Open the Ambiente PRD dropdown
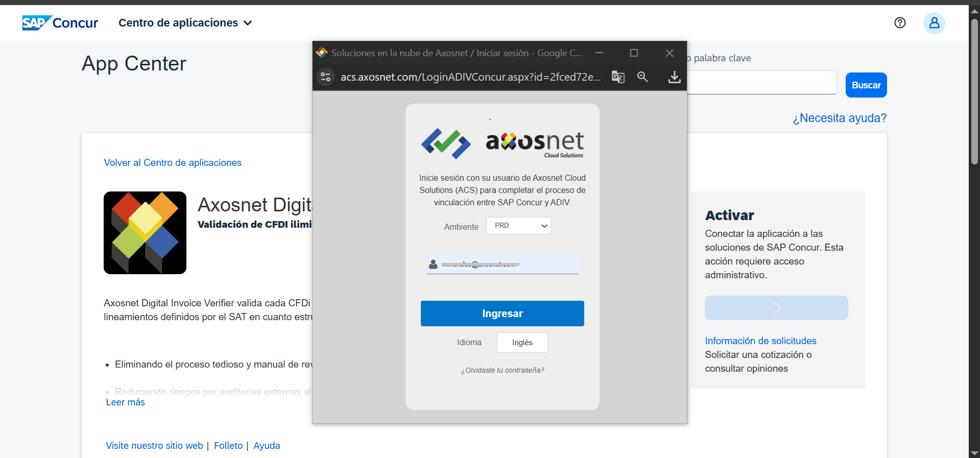Viewport: 980px width, 458px height. click(518, 226)
